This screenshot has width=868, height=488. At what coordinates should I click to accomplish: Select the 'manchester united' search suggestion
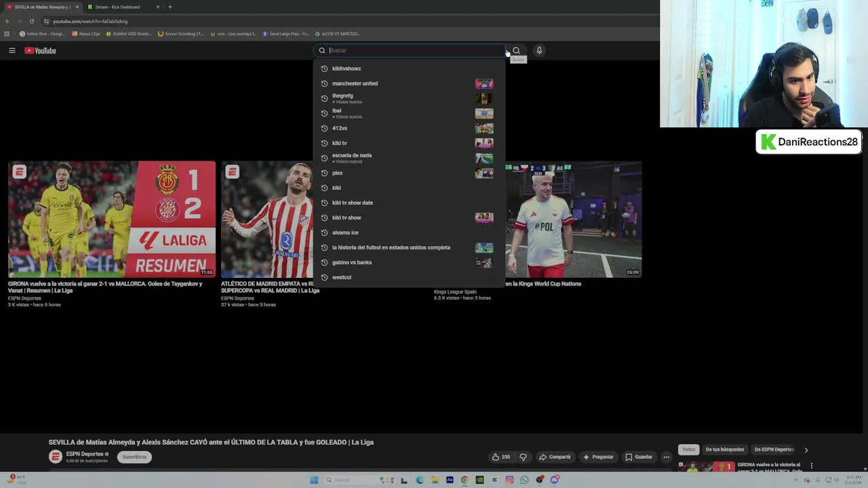click(409, 83)
